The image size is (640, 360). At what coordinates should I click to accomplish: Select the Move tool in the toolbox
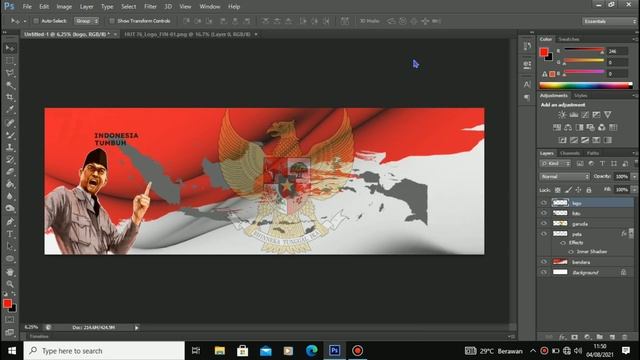click(10, 48)
